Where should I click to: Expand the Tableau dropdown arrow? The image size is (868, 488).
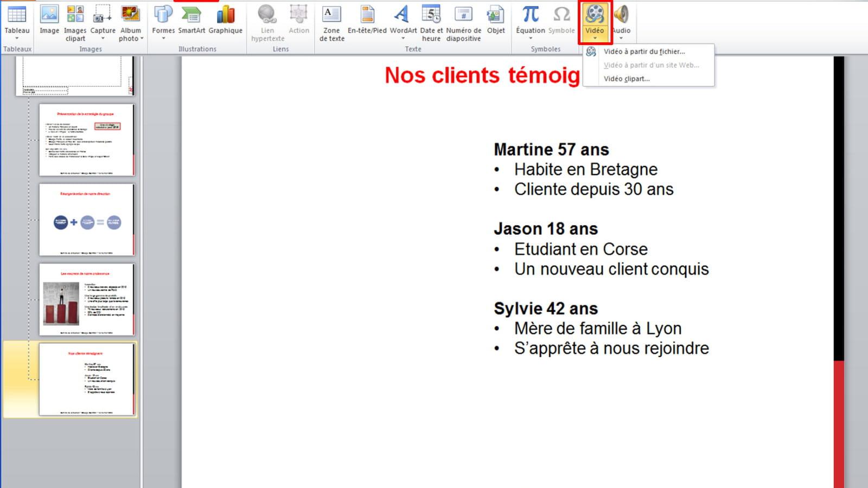pos(17,38)
